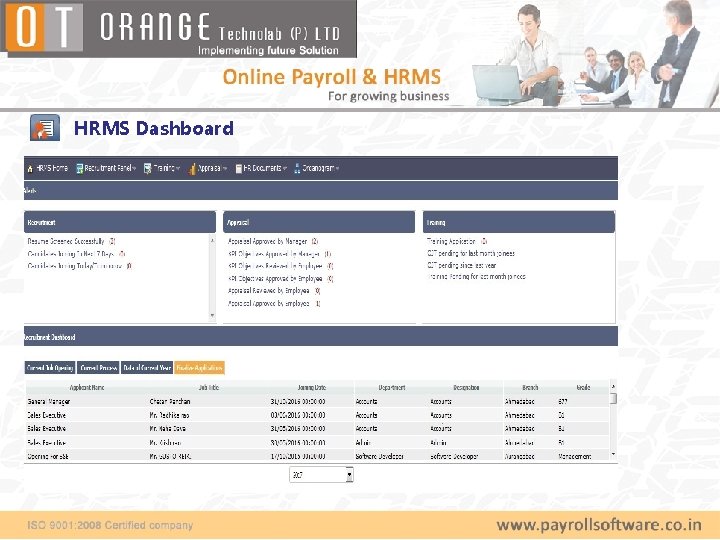Click the Recruitment Panel menu icon
Screen dimensions: 720x540
(x=79, y=169)
